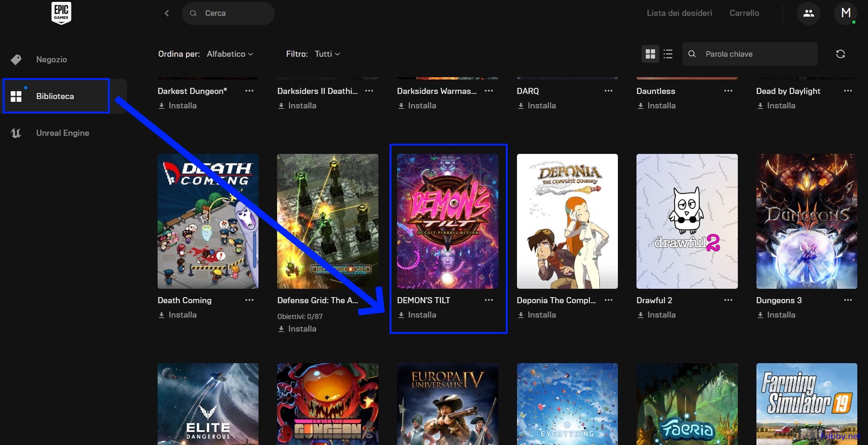The height and width of the screenshot is (445, 868).
Task: Open options menu for Dauntless
Action: tap(729, 91)
